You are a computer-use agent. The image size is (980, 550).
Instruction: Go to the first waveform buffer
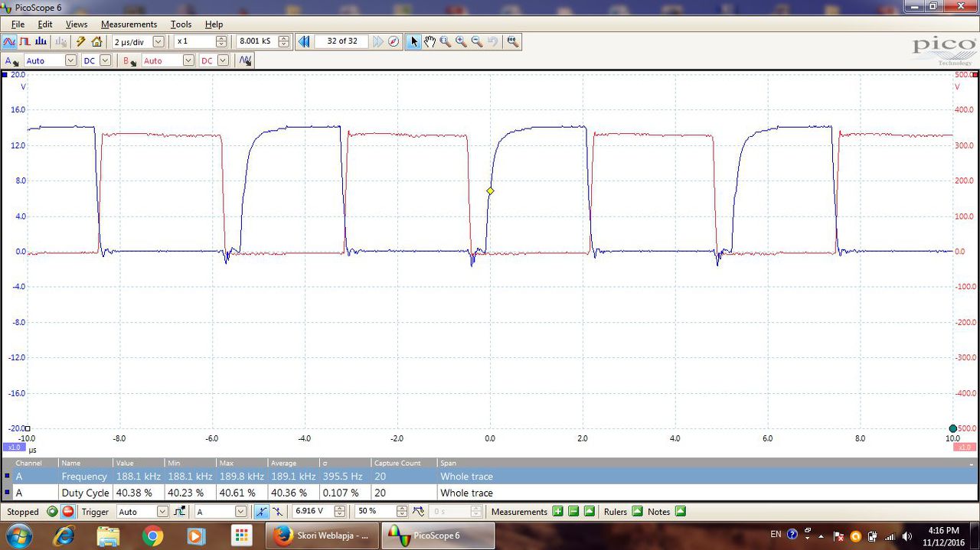[304, 41]
